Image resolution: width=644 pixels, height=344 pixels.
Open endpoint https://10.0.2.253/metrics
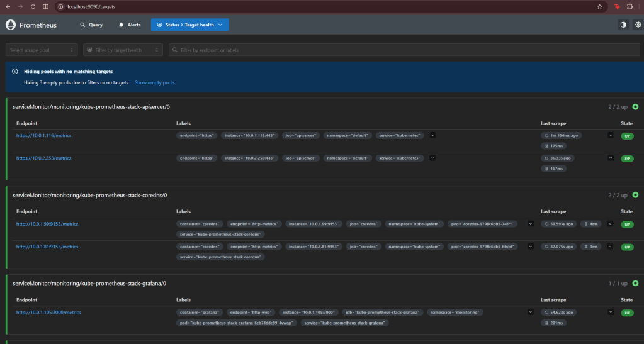tap(43, 158)
